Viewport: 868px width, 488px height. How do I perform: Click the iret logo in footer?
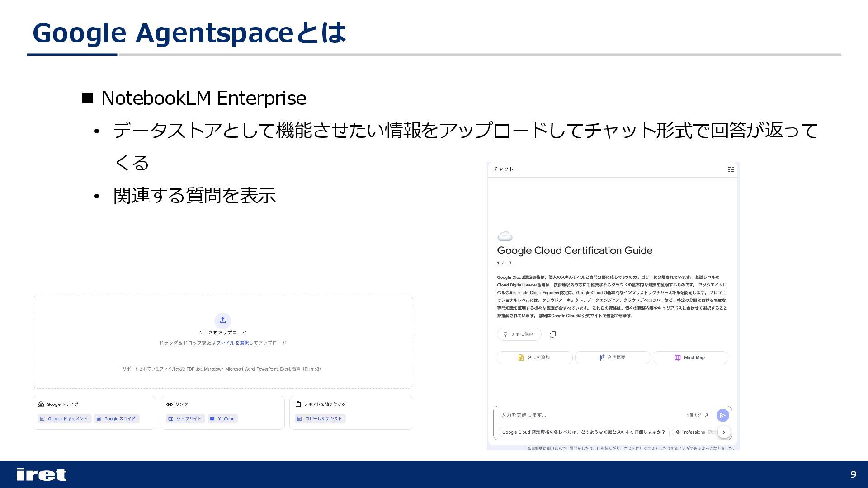coord(41,474)
